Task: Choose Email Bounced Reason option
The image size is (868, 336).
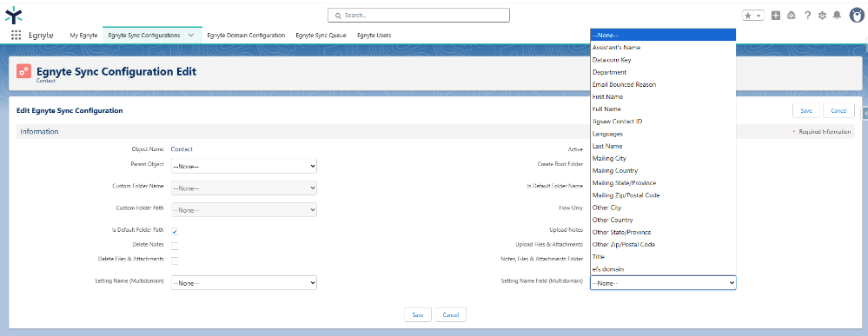Action: click(663, 84)
